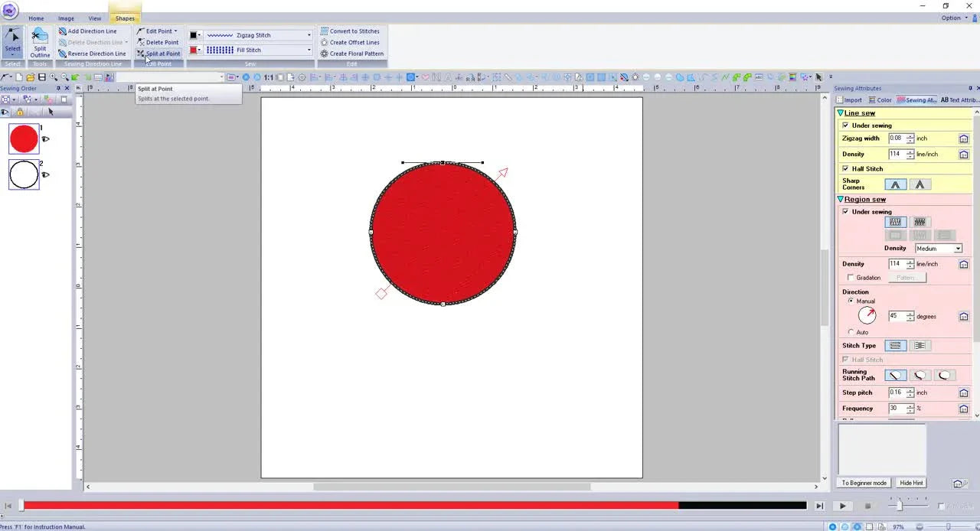The height and width of the screenshot is (531, 980).
Task: Click the new file icon in quick toolbar
Action: (19, 77)
